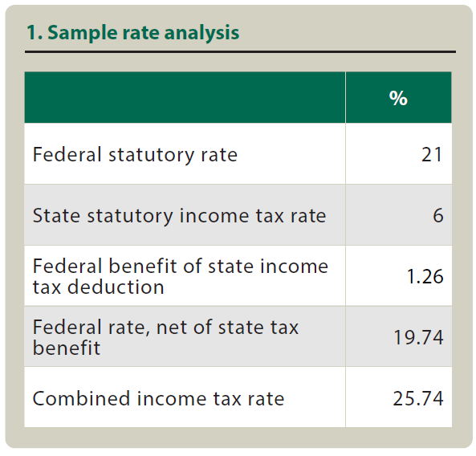Select the State statutory income tax rate label
The width and height of the screenshot is (476, 456).
(179, 216)
